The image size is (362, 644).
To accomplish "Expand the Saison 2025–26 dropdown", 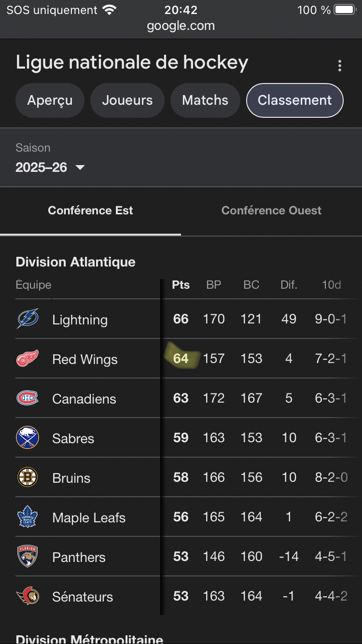I will 50,168.
